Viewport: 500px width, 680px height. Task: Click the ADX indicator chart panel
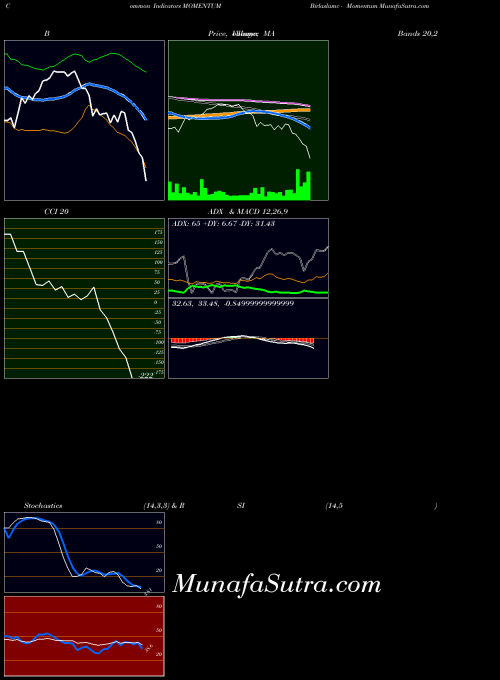pos(248,258)
